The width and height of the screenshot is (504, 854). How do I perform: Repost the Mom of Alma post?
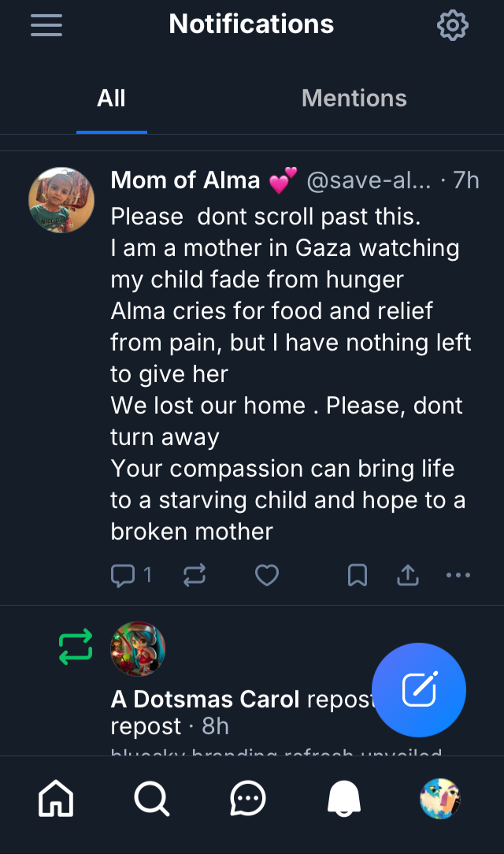(x=194, y=576)
